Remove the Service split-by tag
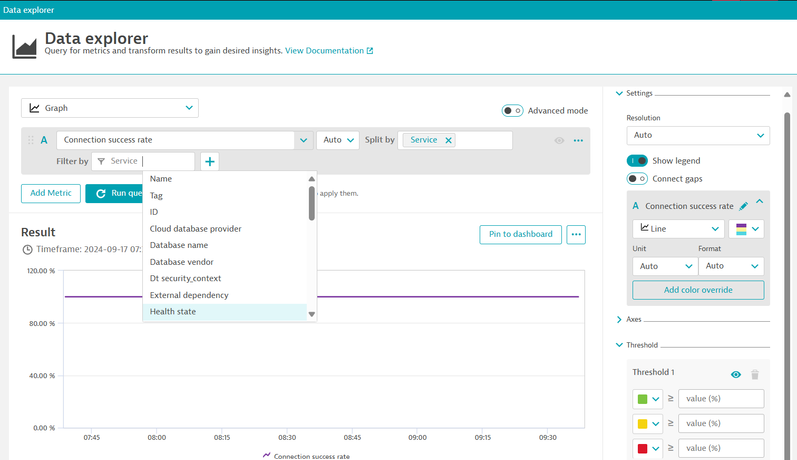 point(448,140)
